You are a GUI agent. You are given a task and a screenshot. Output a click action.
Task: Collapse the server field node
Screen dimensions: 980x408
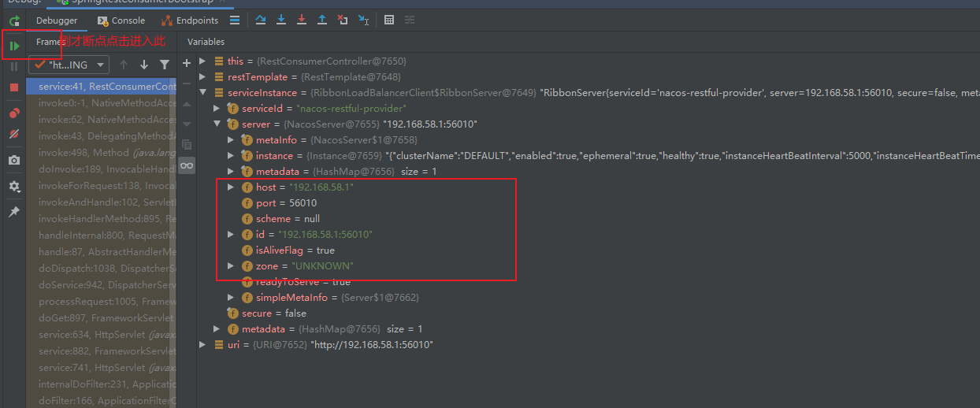point(217,124)
